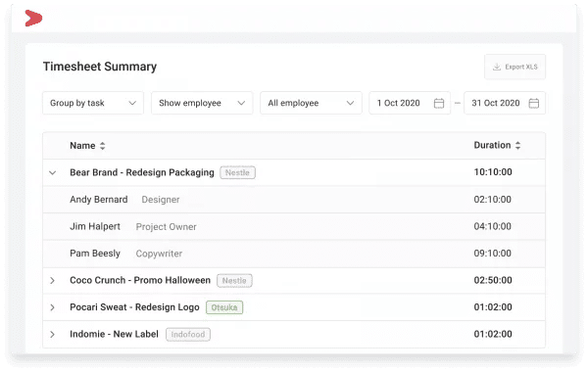Image resolution: width=588 pixels, height=372 pixels.
Task: Click the Pocari Sweat - Redesign Logo title
Action: click(134, 307)
